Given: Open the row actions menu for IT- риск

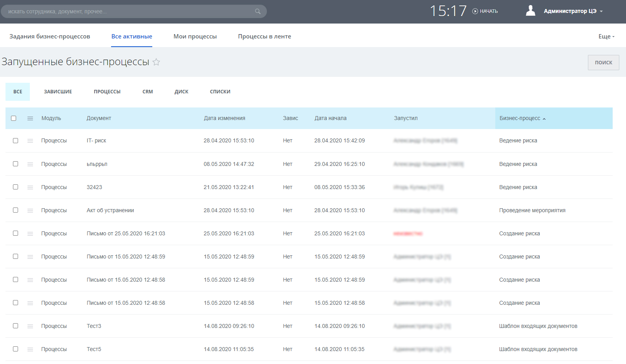Looking at the screenshot, I should 30,141.
